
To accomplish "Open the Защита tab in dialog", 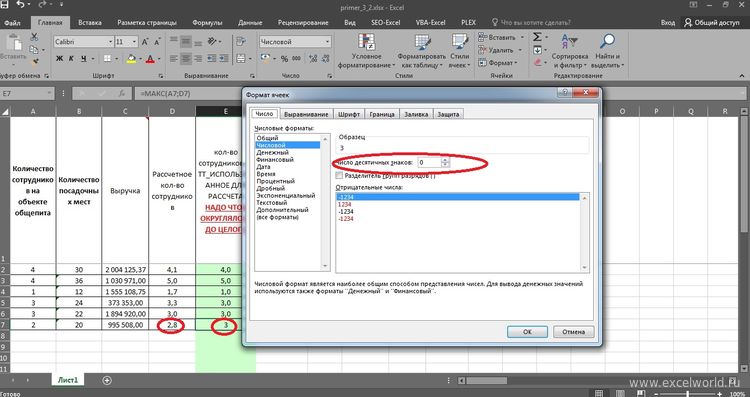I will pyautogui.click(x=448, y=114).
